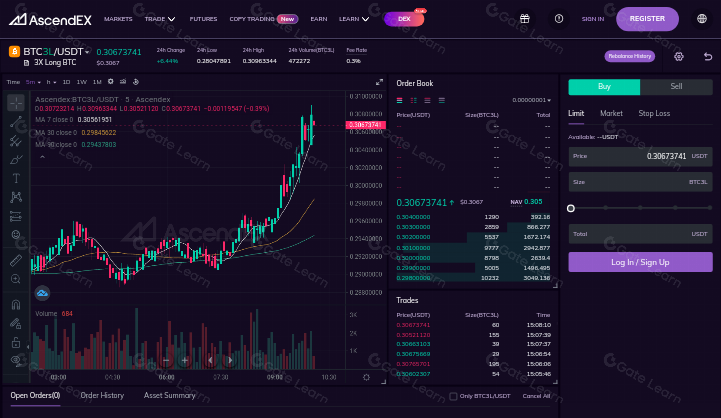
Task: Open trading settings gear icon
Action: pos(679,57)
